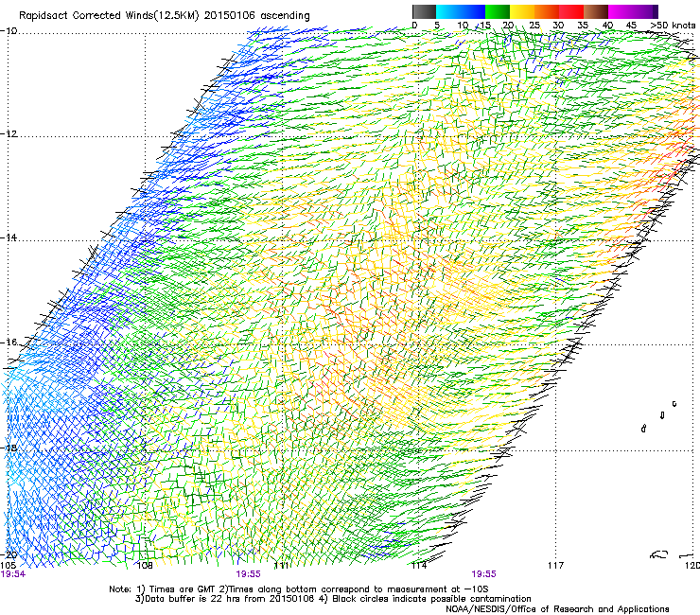The width and height of the screenshot is (700, 615).
Task: Click the "-10" latitude axis label
Action: 9,30
